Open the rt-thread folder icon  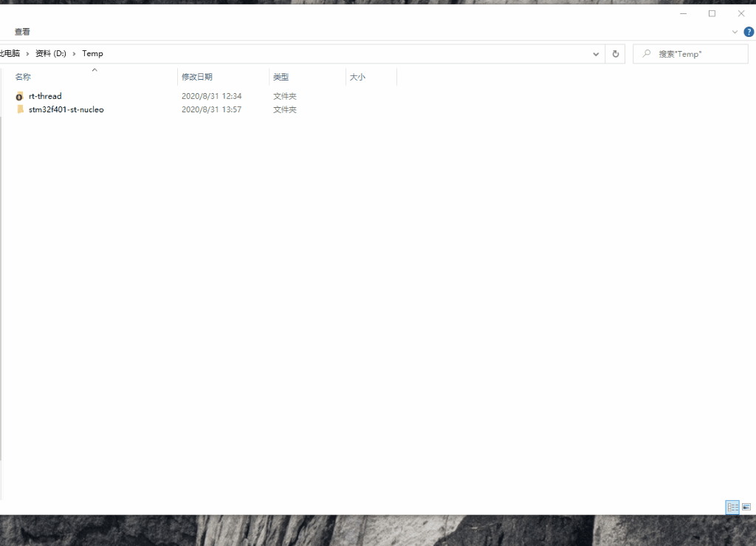[19, 97]
